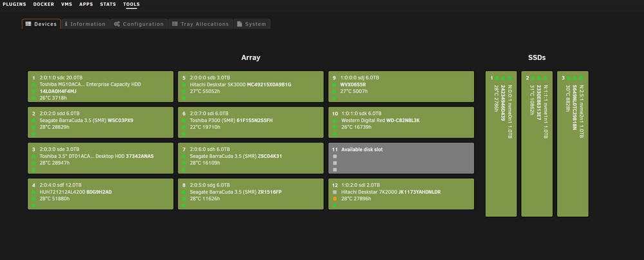Select slot 2 header 2:0:2:0 sdd 6.0TB

click(x=59, y=113)
